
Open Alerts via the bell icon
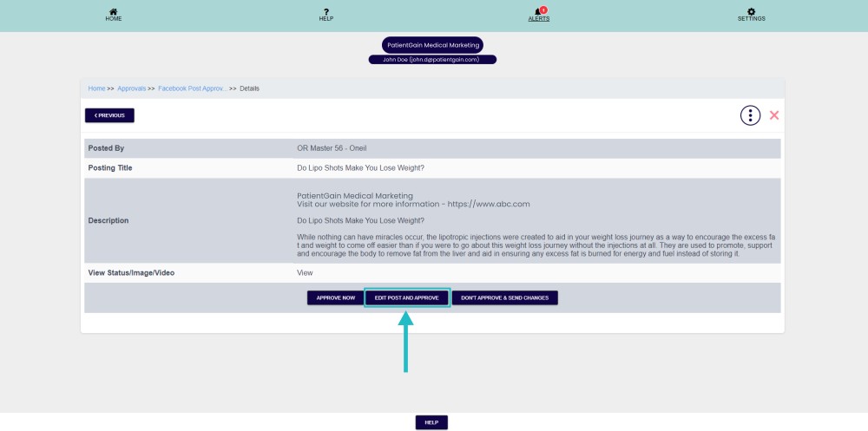[537, 11]
